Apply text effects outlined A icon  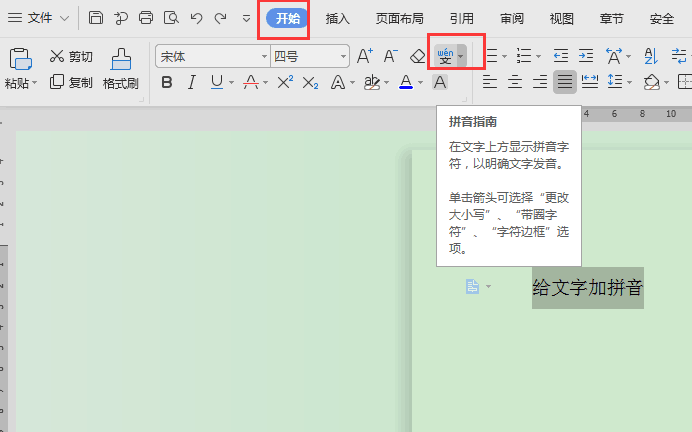[338, 82]
